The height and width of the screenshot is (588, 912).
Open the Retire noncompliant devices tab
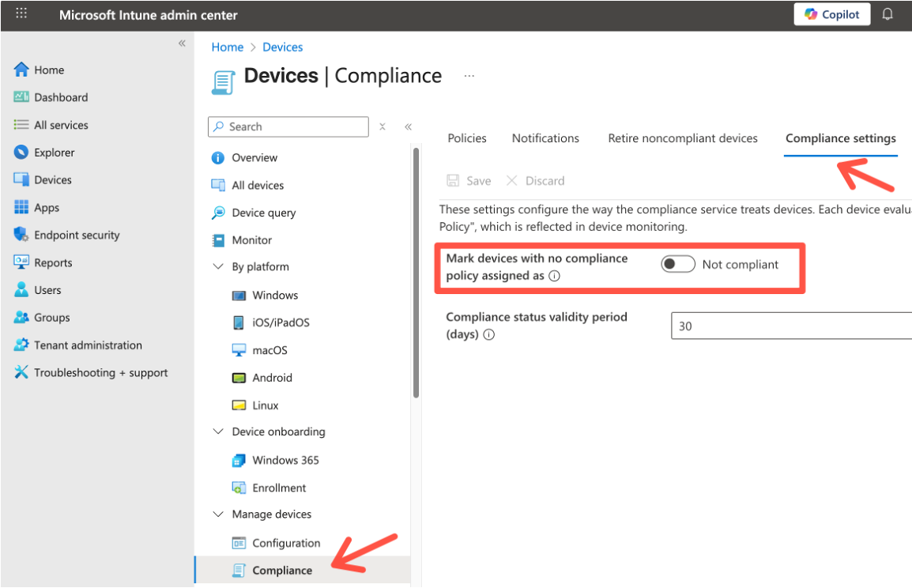pyautogui.click(x=682, y=138)
